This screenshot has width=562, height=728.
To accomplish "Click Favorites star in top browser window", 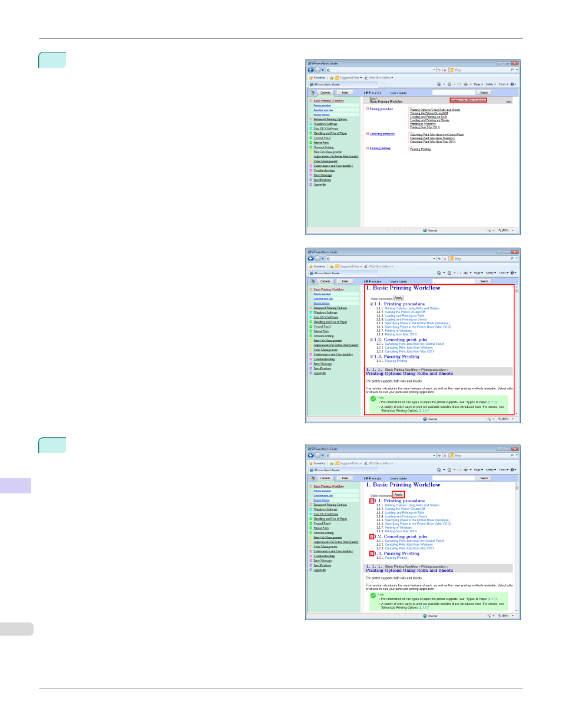I will [311, 78].
